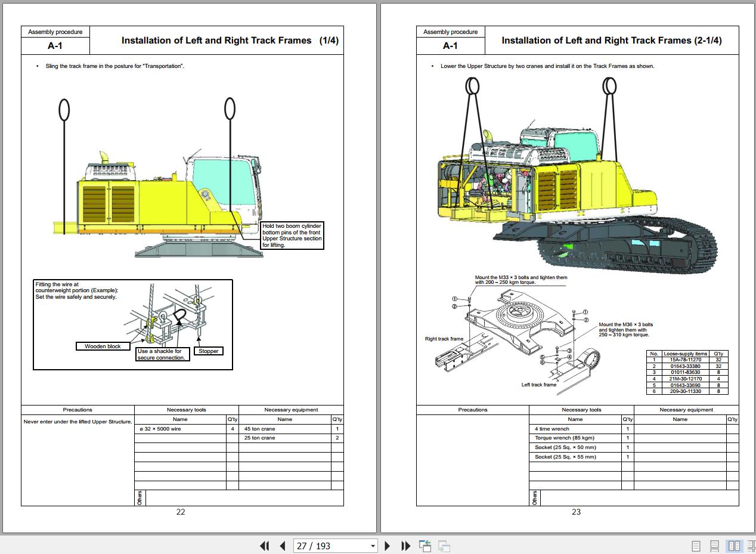Viewport: 756px width, 554px height.
Task: Click part number "21M-30-12170"
Action: coord(686,379)
